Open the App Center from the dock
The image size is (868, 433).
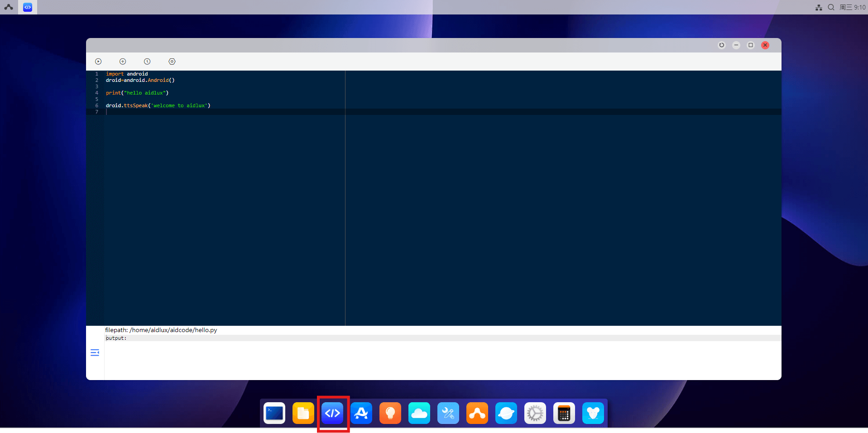pyautogui.click(x=361, y=413)
